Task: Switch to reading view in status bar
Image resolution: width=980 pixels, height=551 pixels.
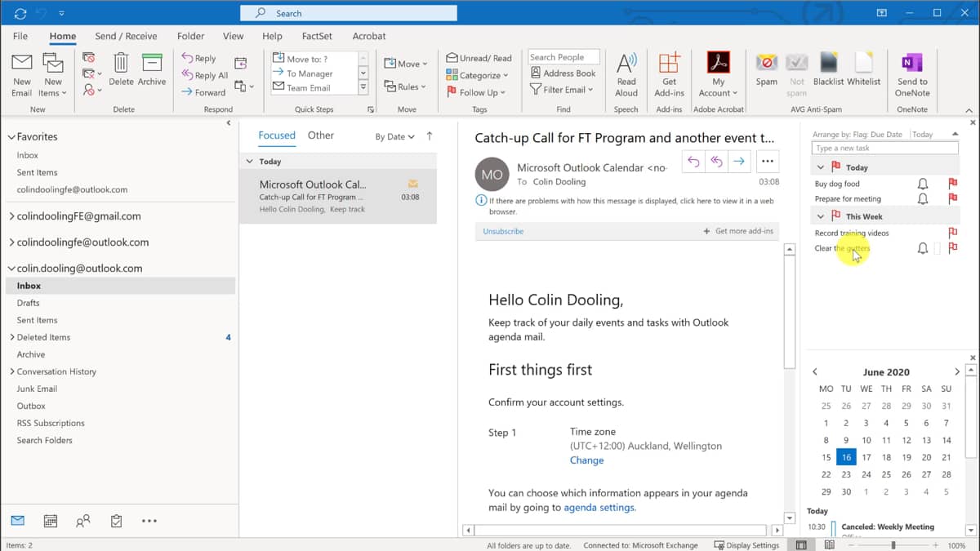Action: (830, 545)
